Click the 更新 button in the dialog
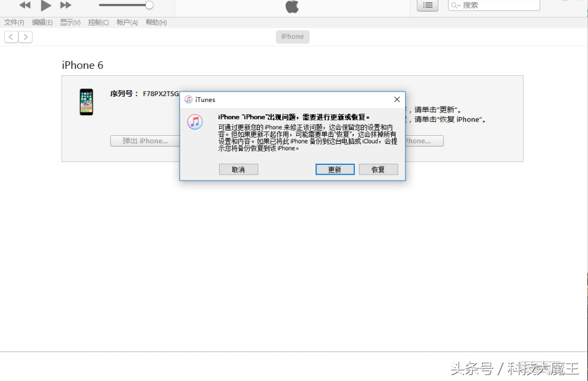The width and height of the screenshot is (588, 381). point(335,170)
